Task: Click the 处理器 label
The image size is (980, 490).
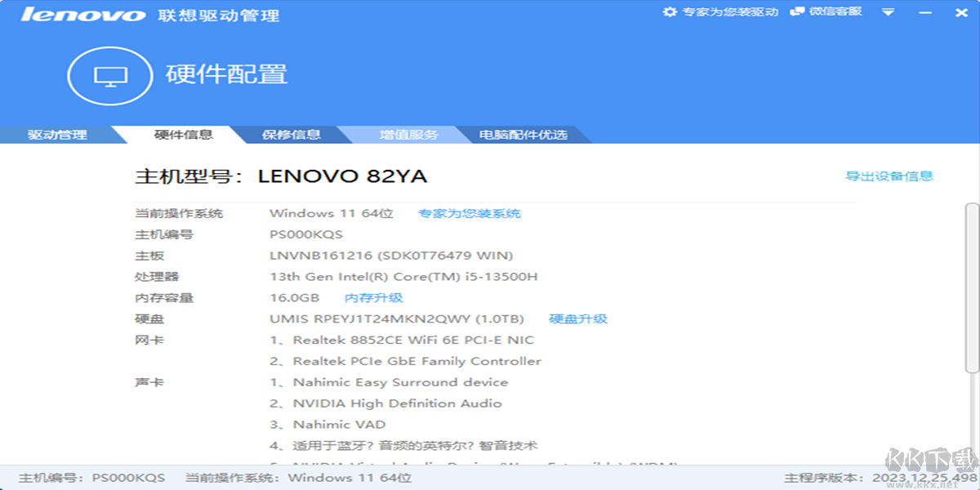Action: coord(157,277)
